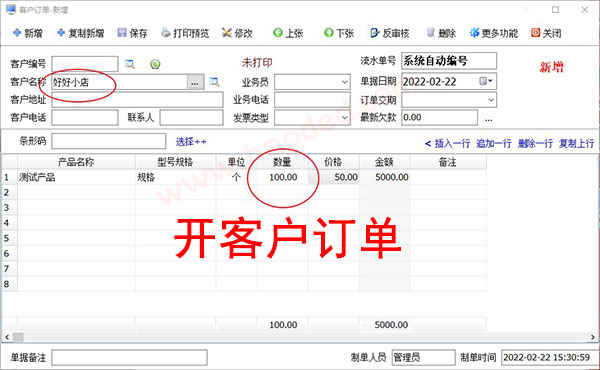This screenshot has width=600, height=370.
Task: Click the 制单人员 field showing 管理员
Action: click(x=423, y=357)
